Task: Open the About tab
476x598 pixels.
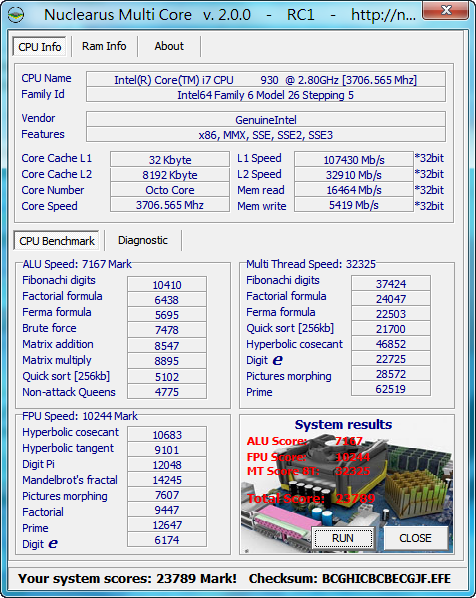Action: click(x=169, y=46)
